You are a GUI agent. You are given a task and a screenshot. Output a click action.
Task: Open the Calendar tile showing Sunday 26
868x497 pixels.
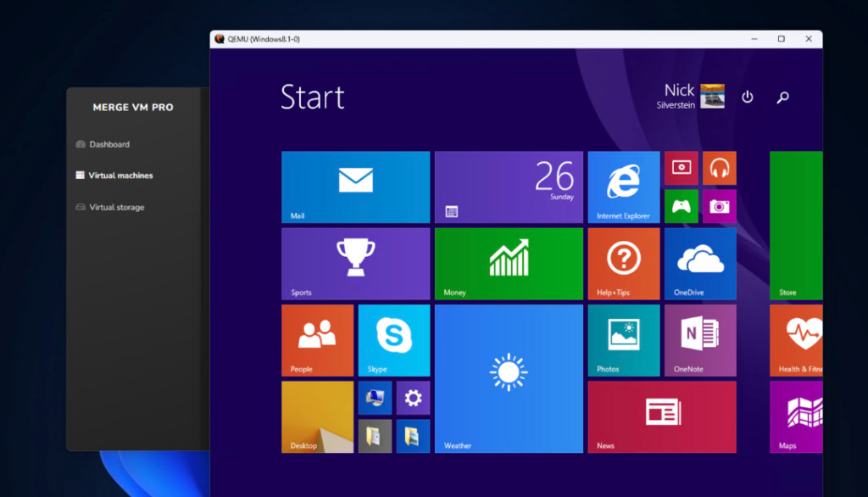coord(508,187)
